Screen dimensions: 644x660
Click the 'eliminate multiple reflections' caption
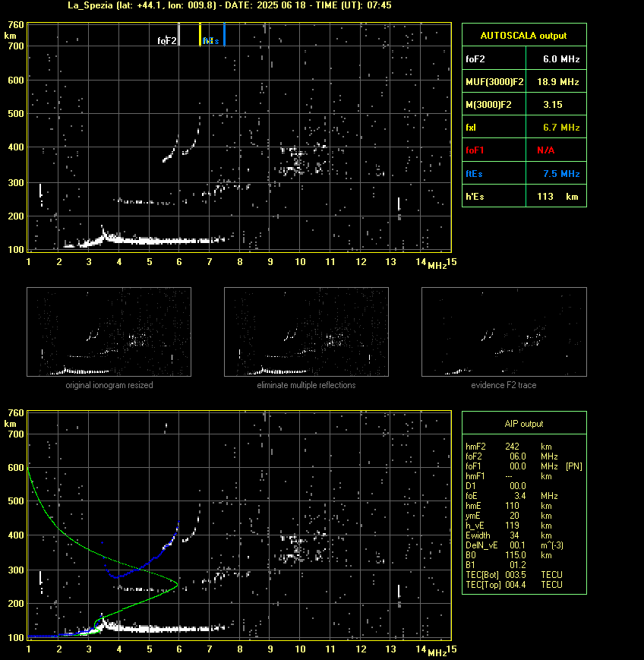[306, 385]
